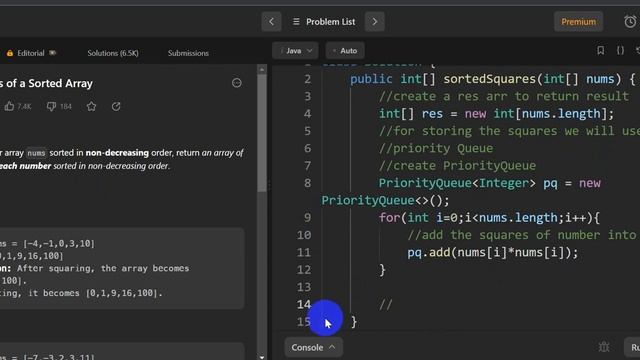Image resolution: width=640 pixels, height=360 pixels.
Task: Switch to the Solutions (6.5K) tab
Action: (113, 53)
